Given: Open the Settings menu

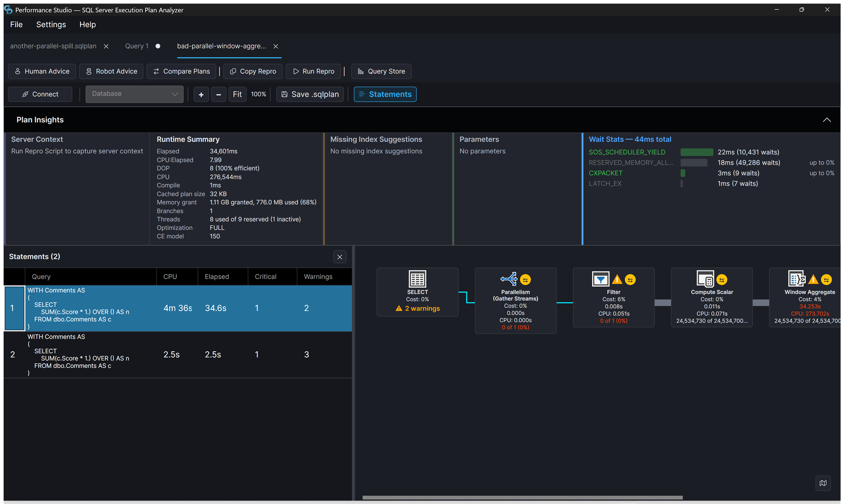Looking at the screenshot, I should [51, 24].
